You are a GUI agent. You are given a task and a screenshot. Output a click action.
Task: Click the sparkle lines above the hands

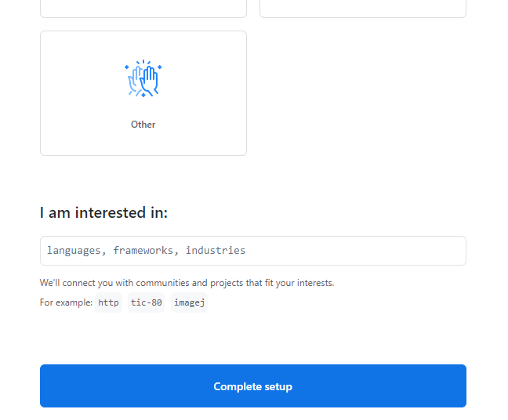tap(143, 63)
